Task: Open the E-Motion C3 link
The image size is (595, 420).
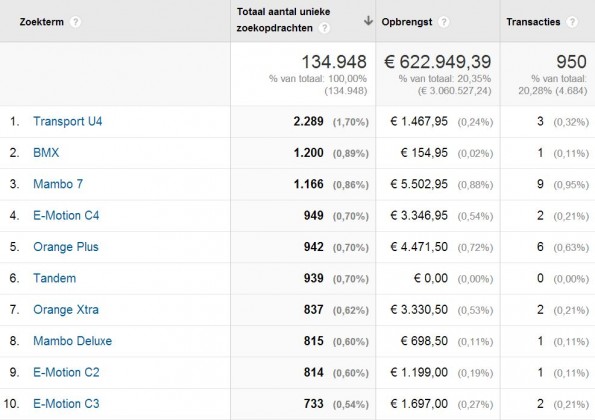Action: [x=66, y=404]
